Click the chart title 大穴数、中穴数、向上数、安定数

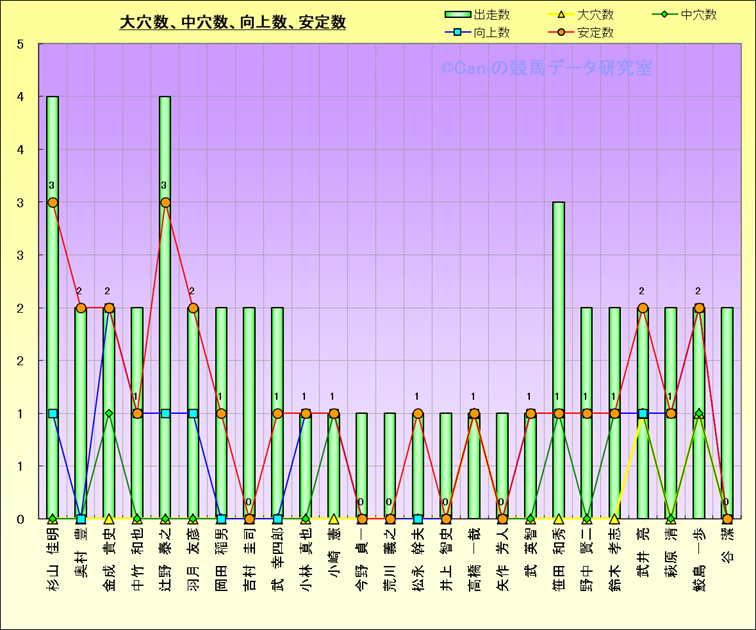(232, 22)
